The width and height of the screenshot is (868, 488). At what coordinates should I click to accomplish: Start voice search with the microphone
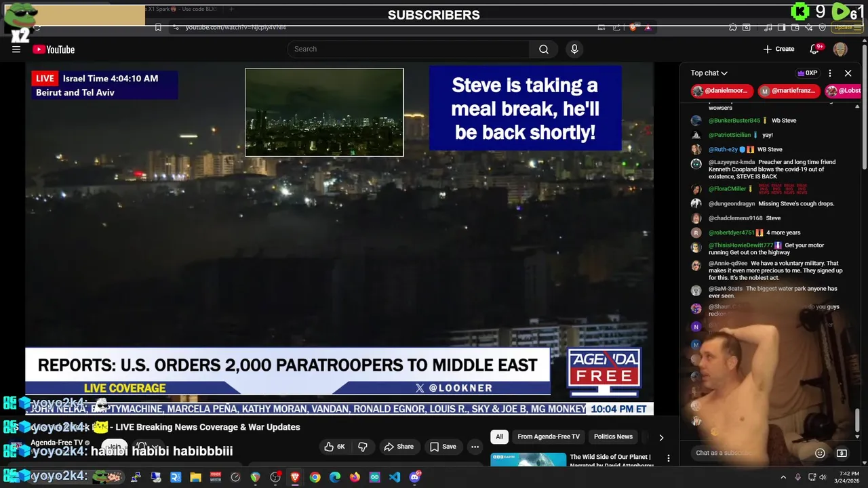[x=574, y=49]
